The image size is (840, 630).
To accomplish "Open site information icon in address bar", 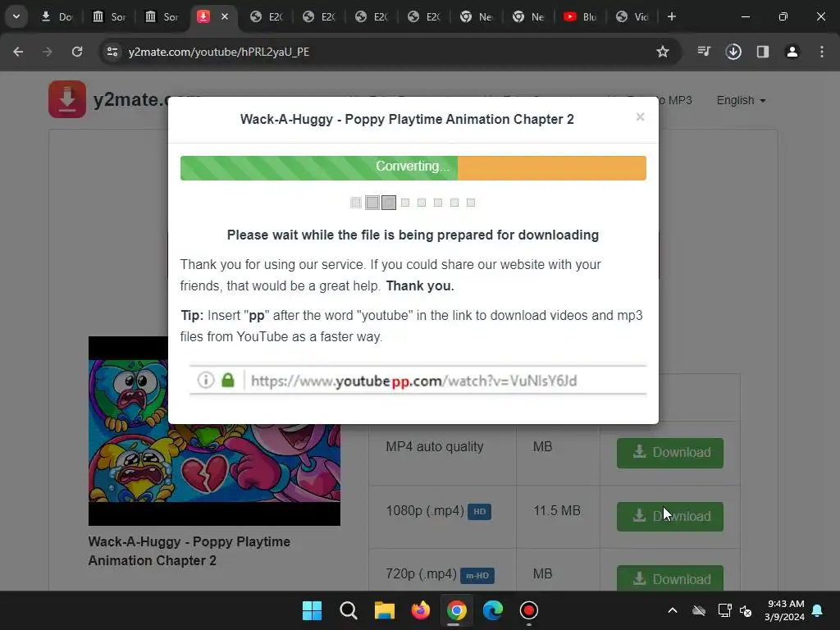I will [112, 52].
